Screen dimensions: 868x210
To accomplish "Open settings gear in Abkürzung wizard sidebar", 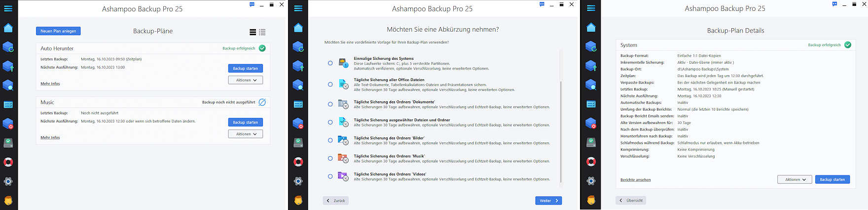I will click(x=298, y=181).
